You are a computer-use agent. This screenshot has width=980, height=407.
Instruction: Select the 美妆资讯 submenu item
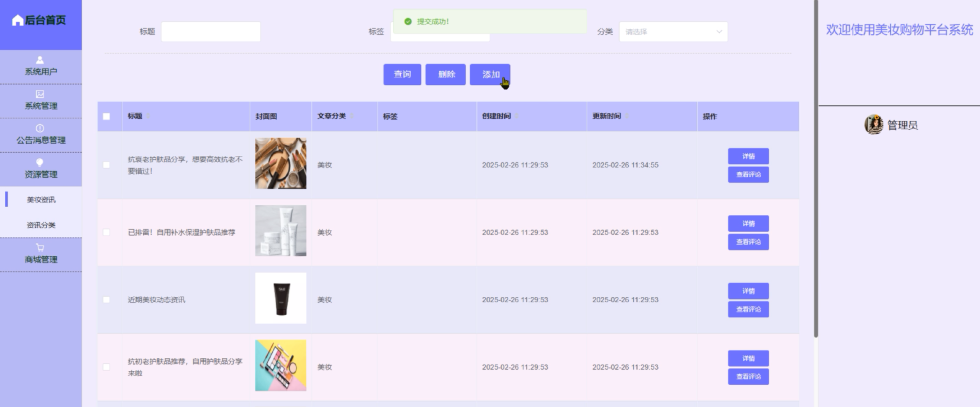tap(41, 200)
